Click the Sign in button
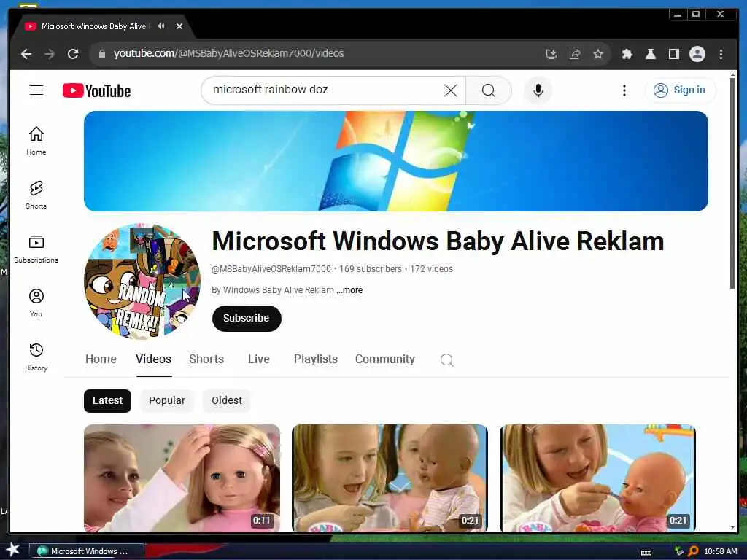This screenshot has width=747, height=560. (x=681, y=90)
